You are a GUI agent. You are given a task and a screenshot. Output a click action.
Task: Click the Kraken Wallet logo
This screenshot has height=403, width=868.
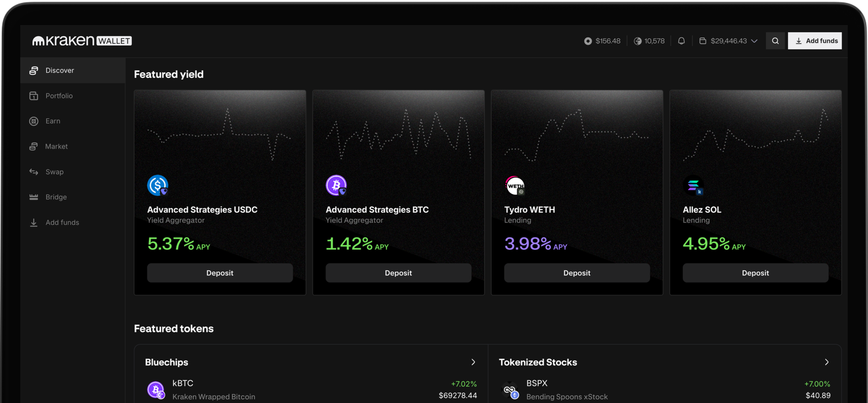point(82,41)
